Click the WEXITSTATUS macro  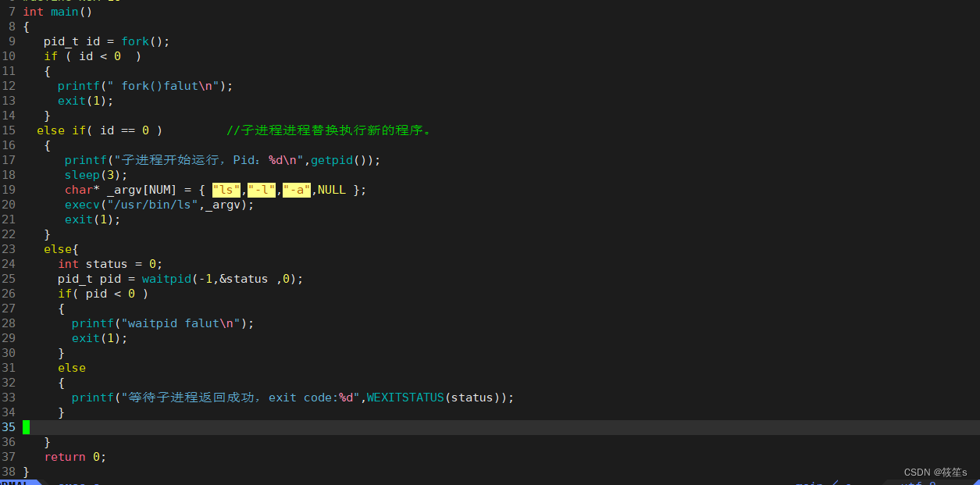tap(405, 398)
